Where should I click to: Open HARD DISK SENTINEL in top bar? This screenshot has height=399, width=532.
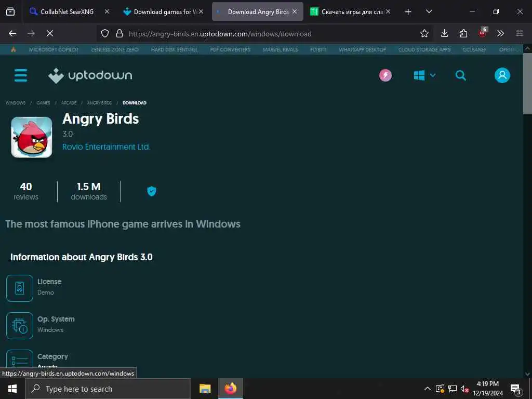tap(175, 49)
